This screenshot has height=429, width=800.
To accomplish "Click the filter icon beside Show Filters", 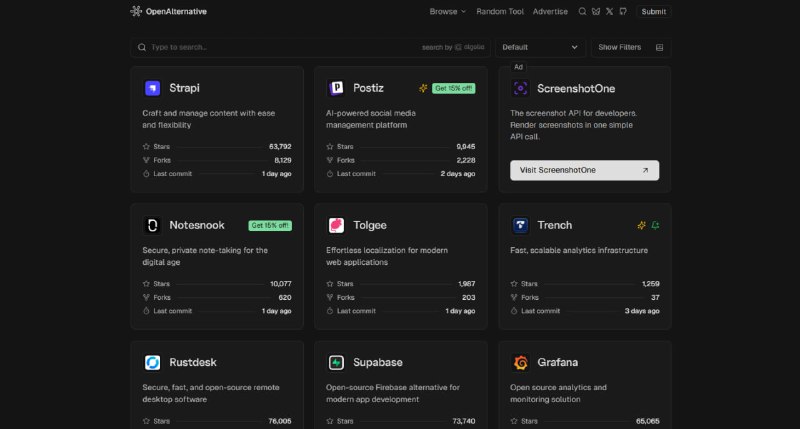I will (659, 47).
